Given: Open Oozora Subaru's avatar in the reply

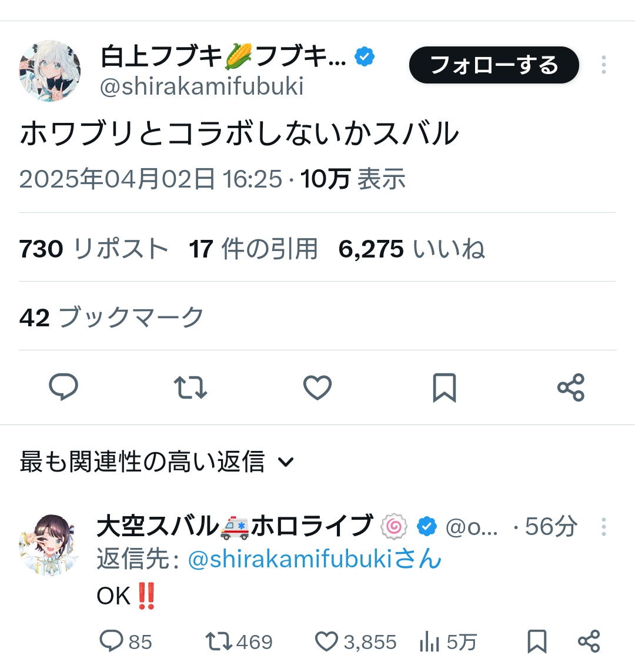Looking at the screenshot, I should click(49, 544).
